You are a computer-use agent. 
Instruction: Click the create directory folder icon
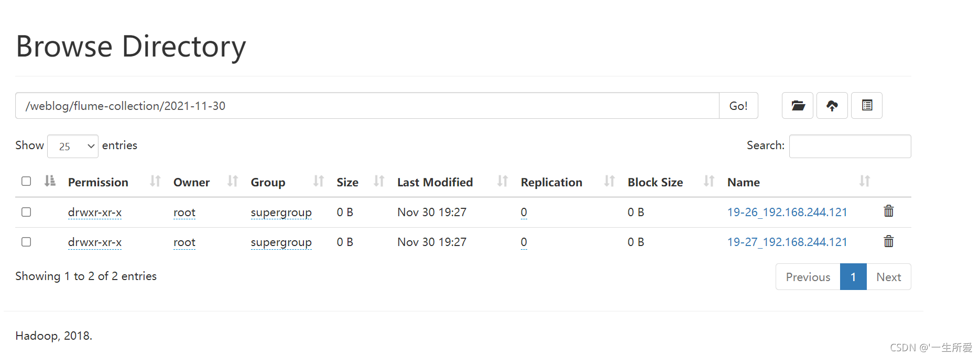click(x=797, y=106)
